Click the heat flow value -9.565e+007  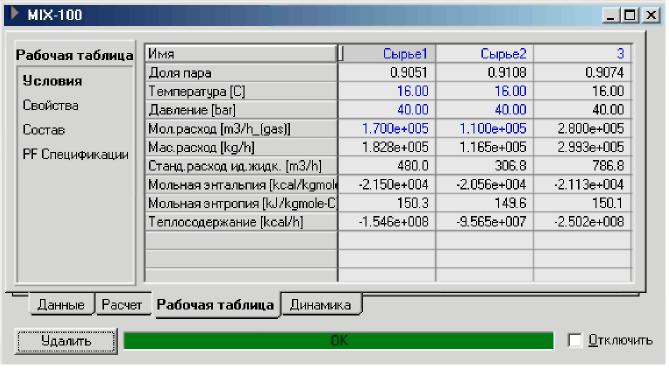pos(485,222)
